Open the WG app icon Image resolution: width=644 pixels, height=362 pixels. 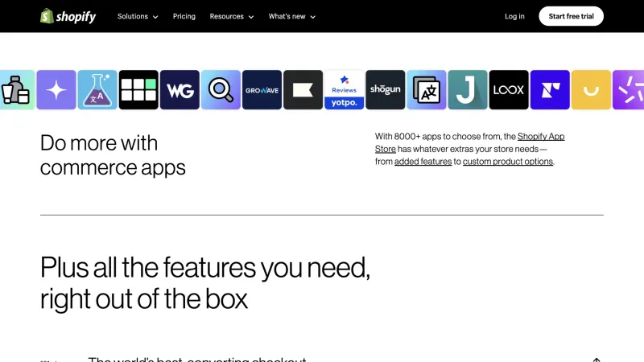click(x=180, y=90)
